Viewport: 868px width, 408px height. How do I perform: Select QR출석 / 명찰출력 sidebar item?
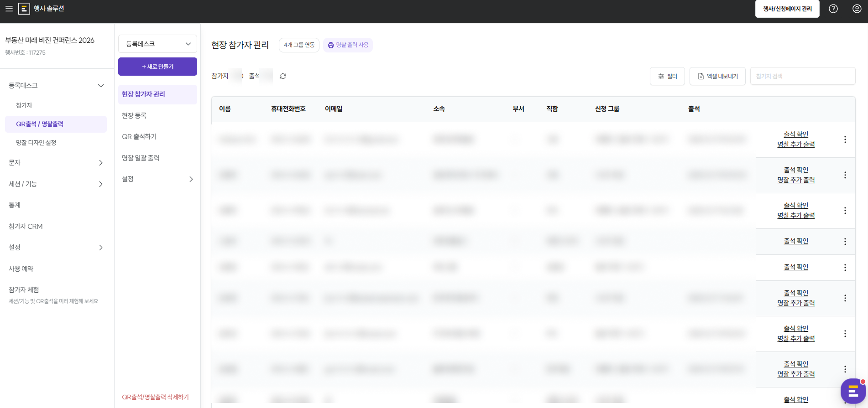(56, 124)
